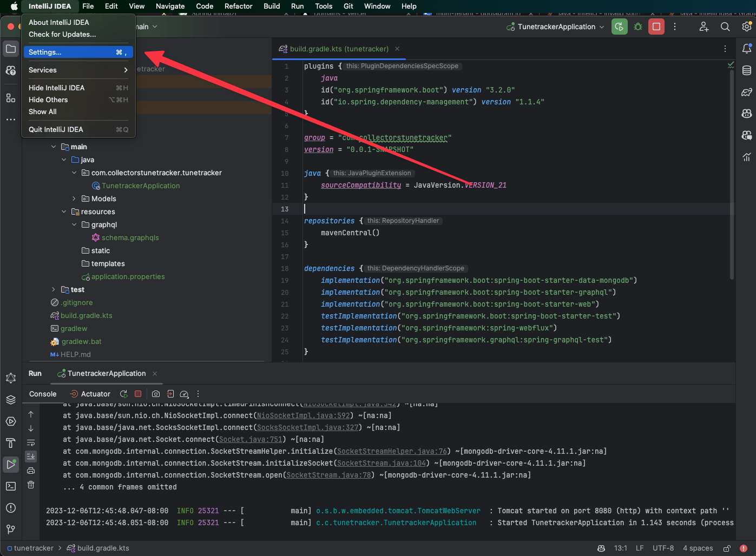
Task: Switch to the Actuator tab
Action: pos(90,394)
